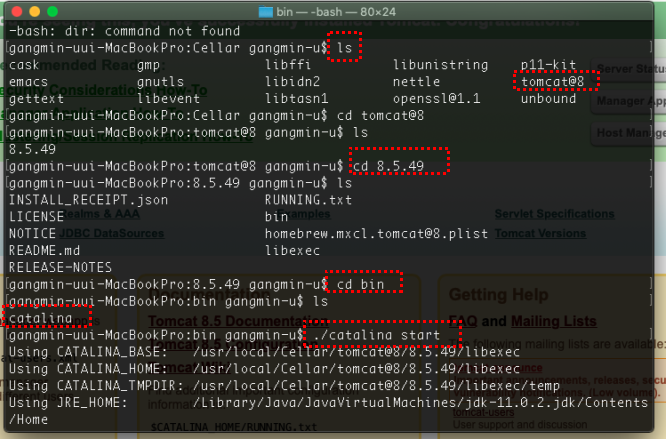Screen dimensions: 666x439
Task: Click the 'tomcat@8' entry in Cellar listing
Action: pos(553,82)
